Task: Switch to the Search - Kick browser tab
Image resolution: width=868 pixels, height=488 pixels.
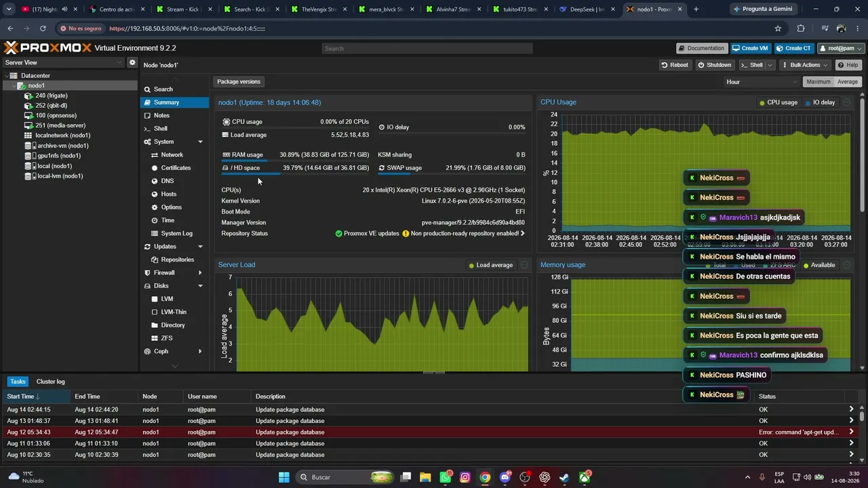Action: coord(250,9)
